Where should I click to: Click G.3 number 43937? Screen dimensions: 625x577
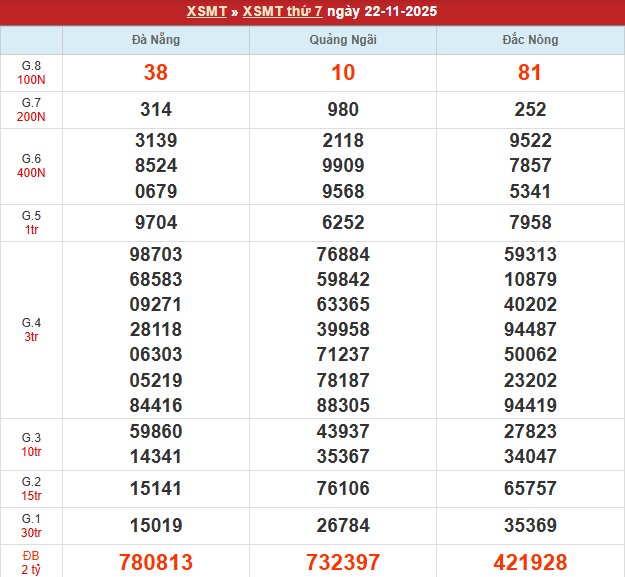tap(343, 432)
